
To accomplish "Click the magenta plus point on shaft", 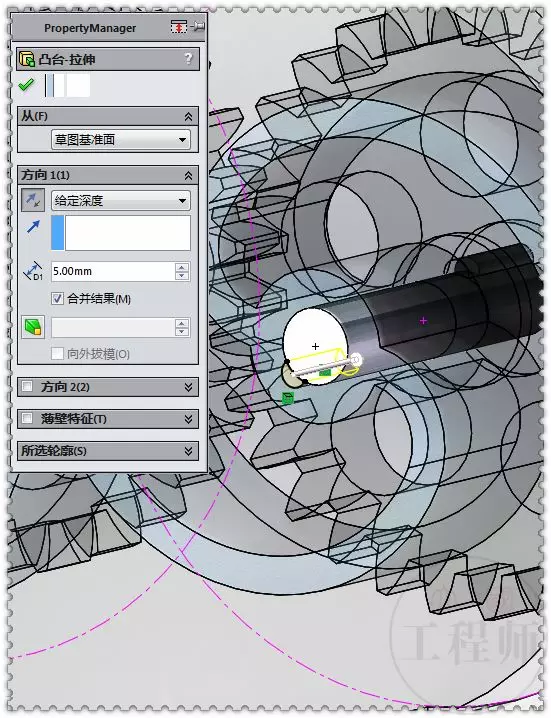I will pos(423,321).
